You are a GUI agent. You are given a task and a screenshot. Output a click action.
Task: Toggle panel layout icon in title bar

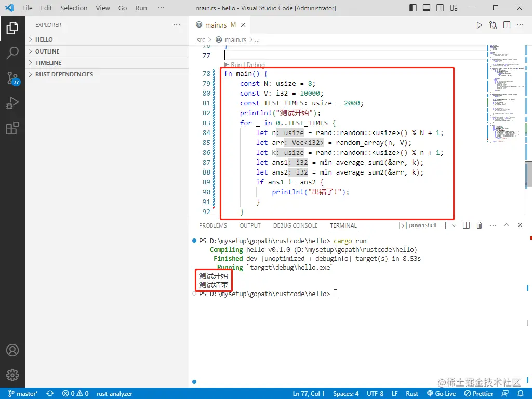click(x=427, y=8)
